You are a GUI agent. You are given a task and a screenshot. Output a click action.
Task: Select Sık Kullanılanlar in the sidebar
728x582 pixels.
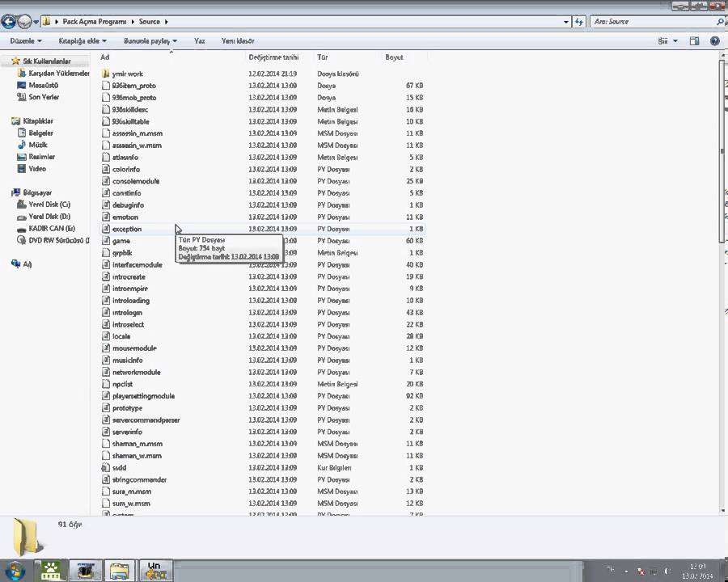46,61
